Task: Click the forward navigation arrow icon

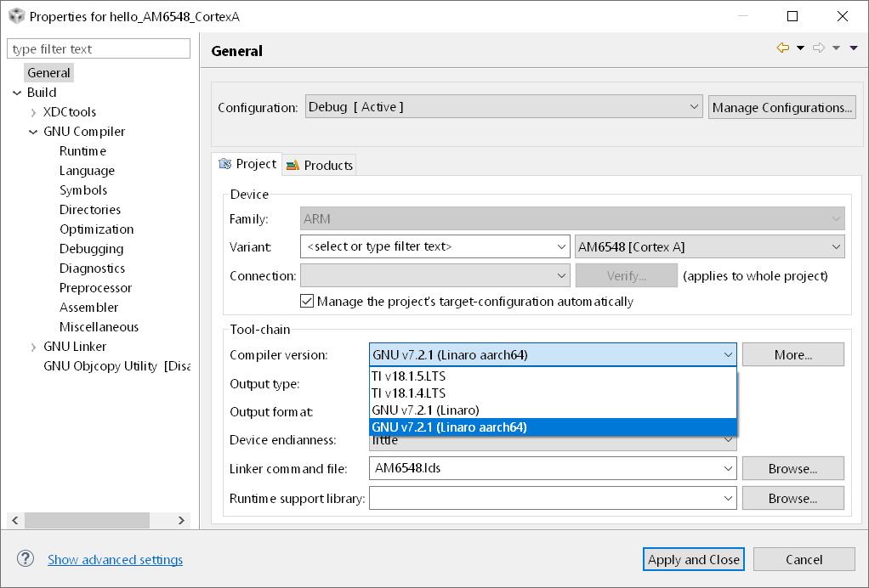Action: point(819,48)
